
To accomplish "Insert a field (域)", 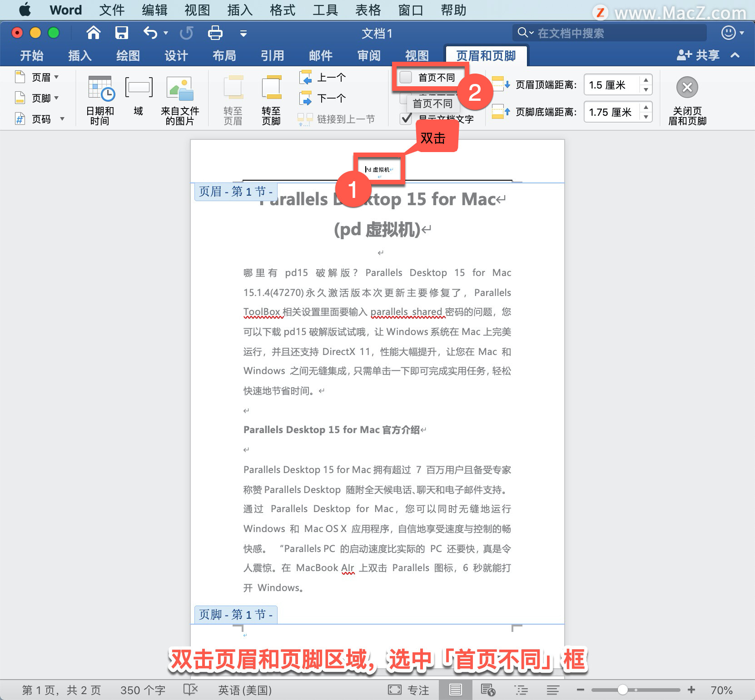I will click(x=139, y=96).
